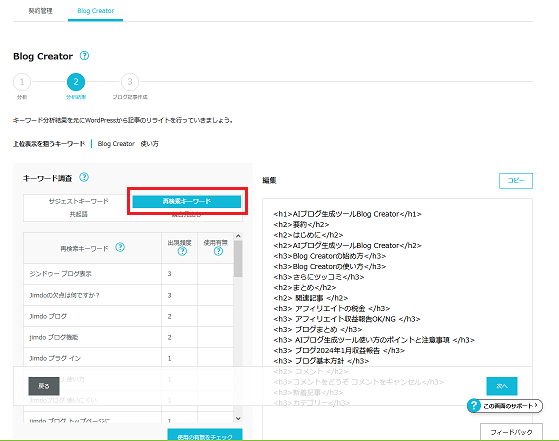Copy the outline with コピー button
This screenshot has width=559, height=441.
pyautogui.click(x=516, y=181)
